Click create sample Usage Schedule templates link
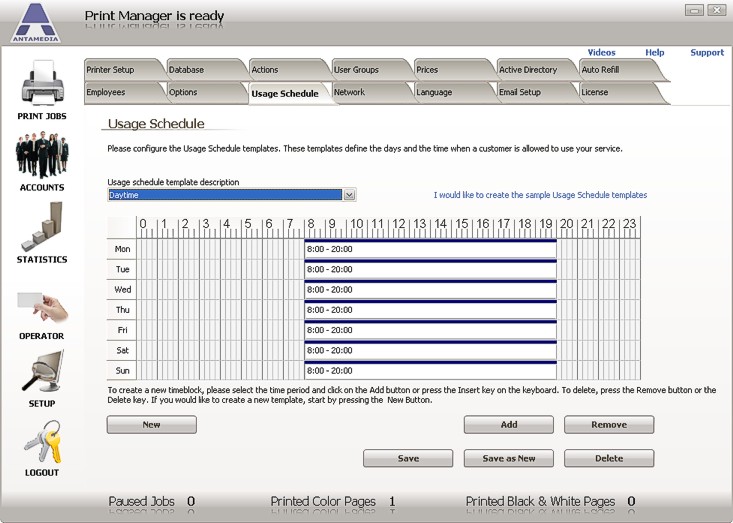The width and height of the screenshot is (733, 523). pyautogui.click(x=540, y=195)
